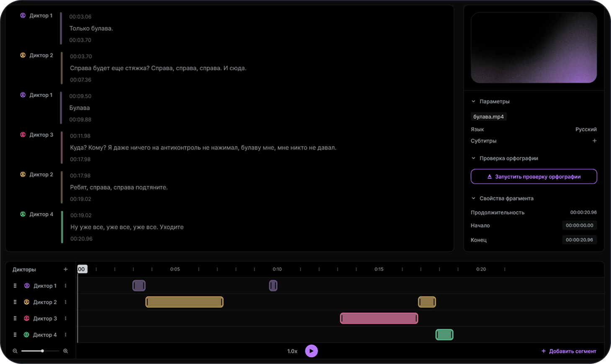
Task: Click Запустить проверку орфографии button
Action: pos(534,177)
